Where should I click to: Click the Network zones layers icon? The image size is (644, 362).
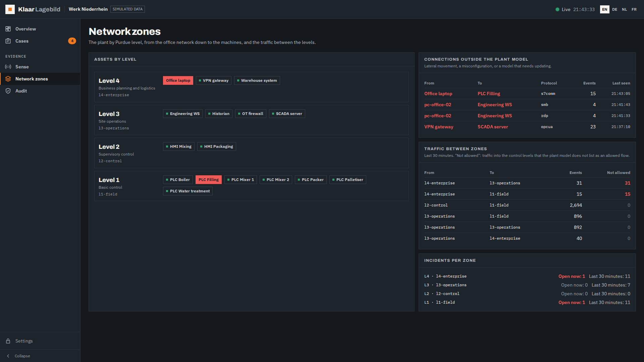tap(8, 79)
